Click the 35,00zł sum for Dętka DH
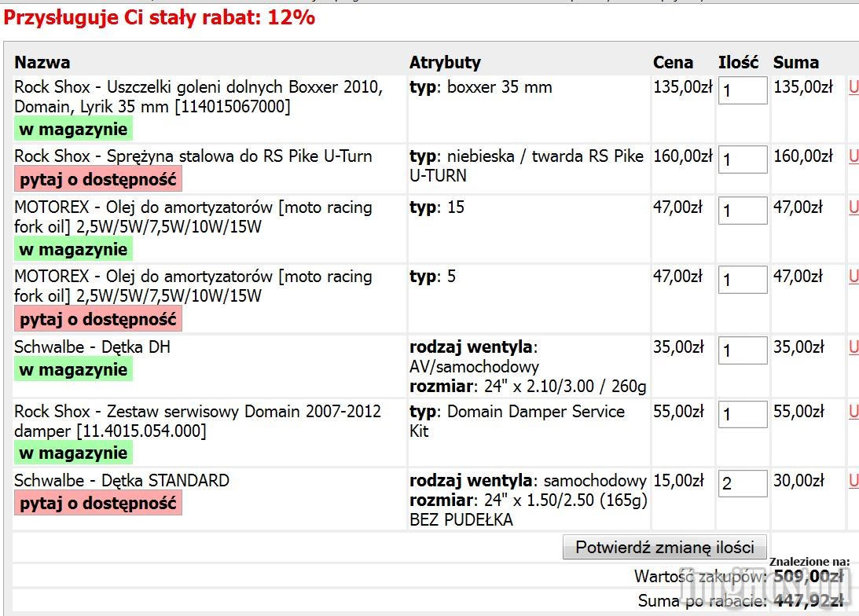The height and width of the screenshot is (616, 859). (x=798, y=347)
